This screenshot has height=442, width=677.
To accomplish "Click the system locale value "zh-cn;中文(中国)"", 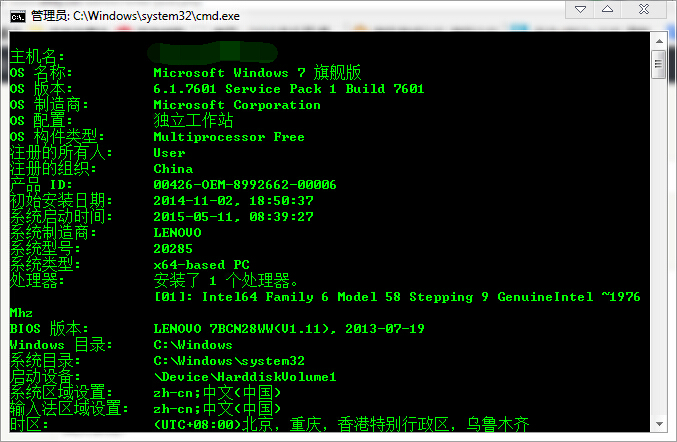I will pyautogui.click(x=217, y=392).
